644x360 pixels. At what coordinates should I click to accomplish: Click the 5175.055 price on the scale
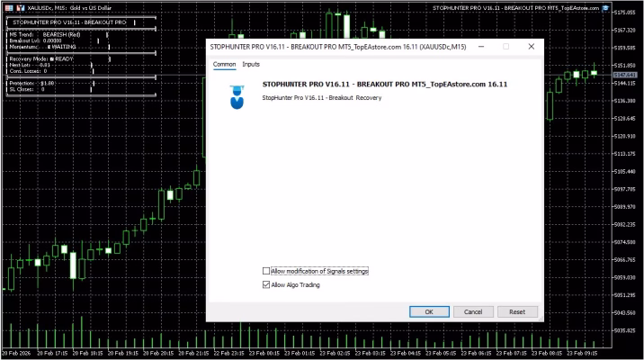coord(625,13)
